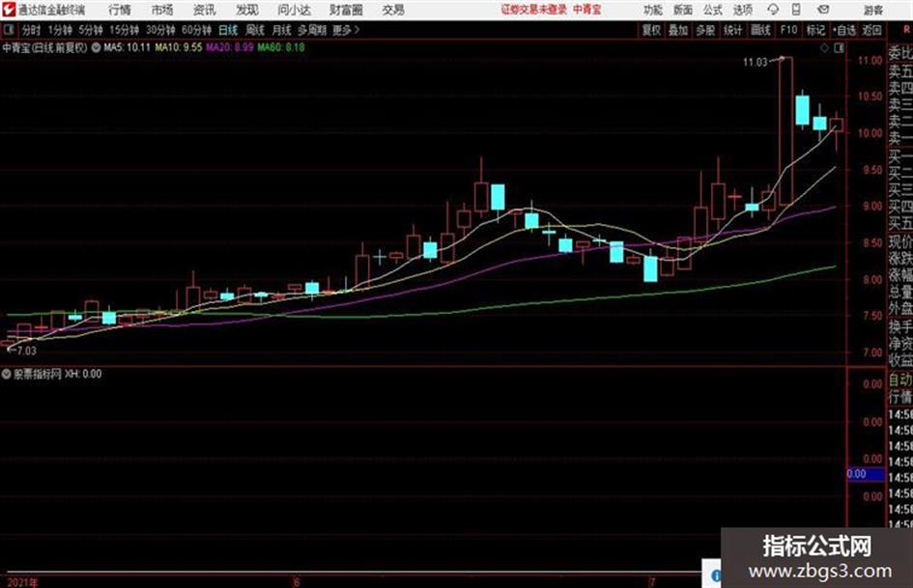Click the 通达信 app logo icon

(x=8, y=10)
